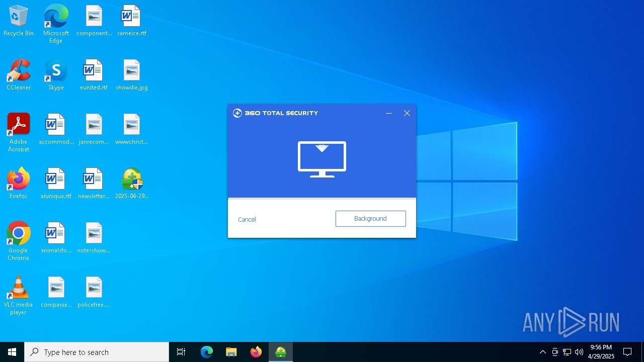Open the clock showing 9:56 PM
Viewport: 644px width, 362px height.
[x=601, y=352]
